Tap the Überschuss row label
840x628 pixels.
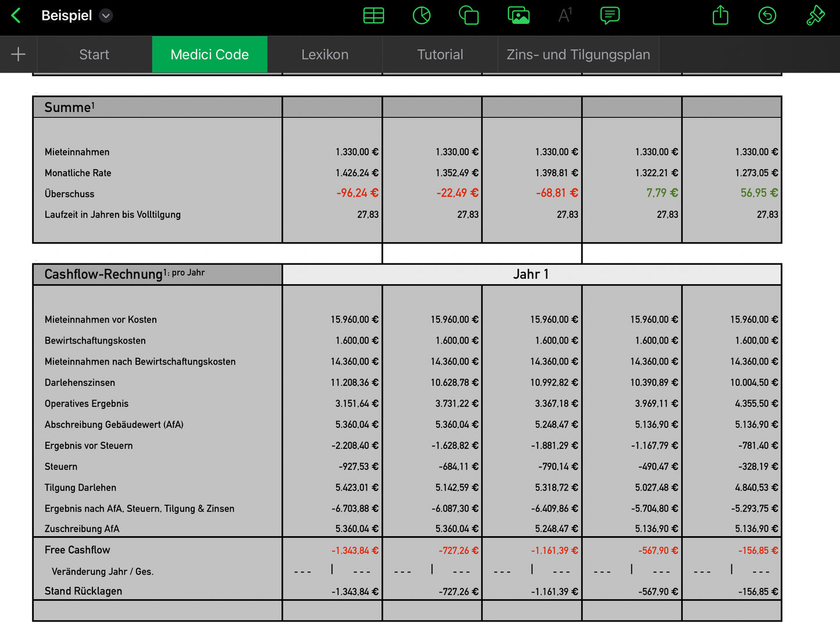69,194
